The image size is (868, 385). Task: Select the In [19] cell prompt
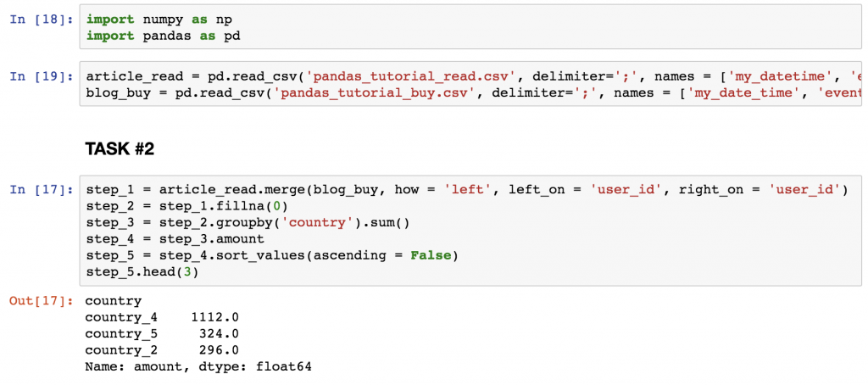coord(40,76)
